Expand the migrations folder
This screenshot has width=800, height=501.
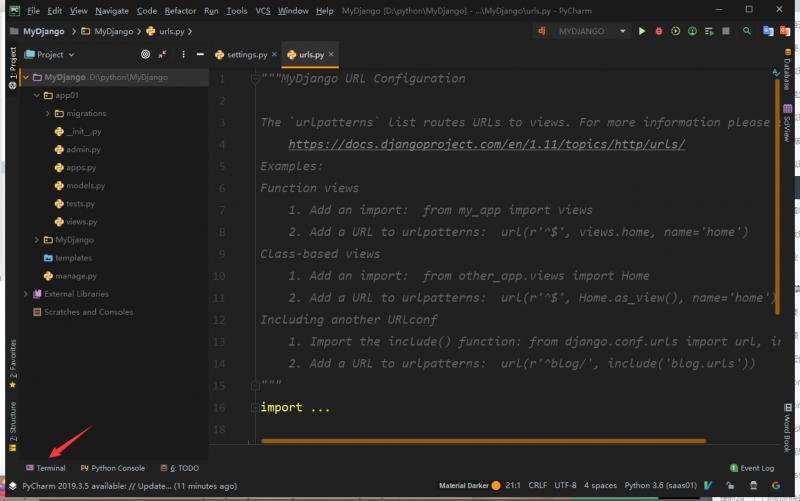coord(47,113)
